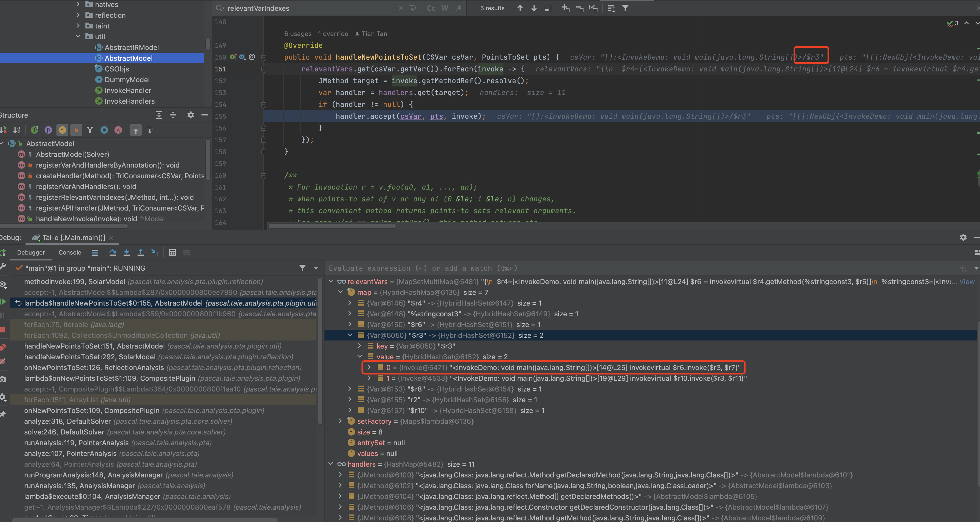
Task: Toggle Sort by Visibility in Structure
Action: click(3, 130)
